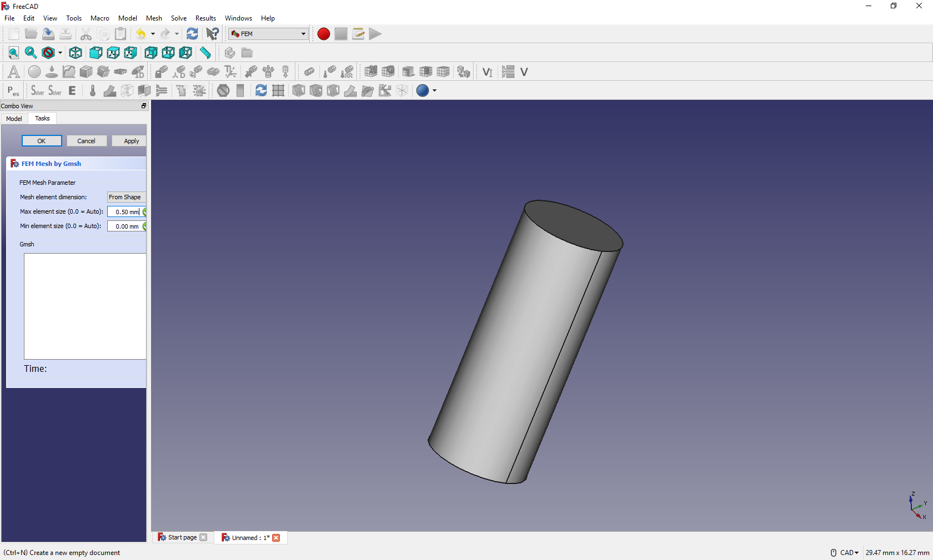Open Mesh element dimension combo box
Viewport: 933px width, 560px height.
tap(126, 197)
